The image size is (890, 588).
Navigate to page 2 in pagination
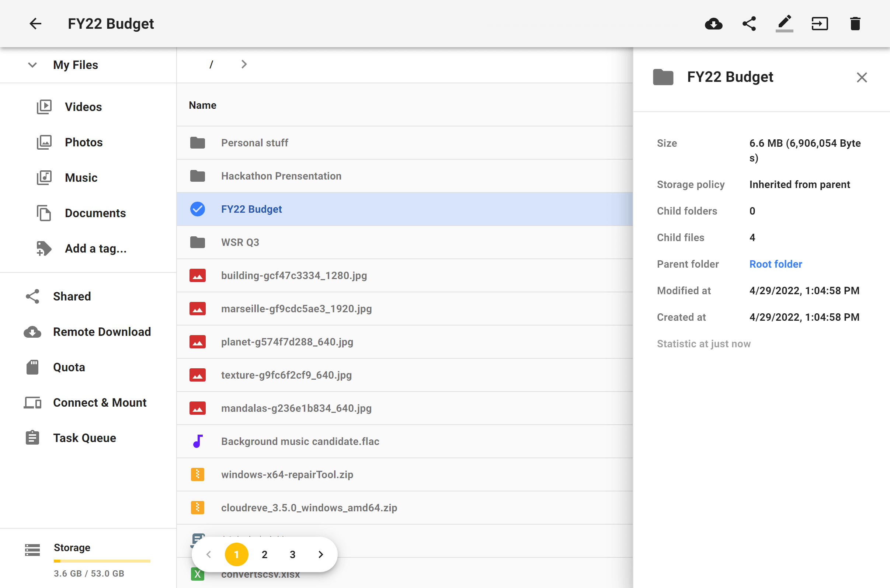click(264, 554)
